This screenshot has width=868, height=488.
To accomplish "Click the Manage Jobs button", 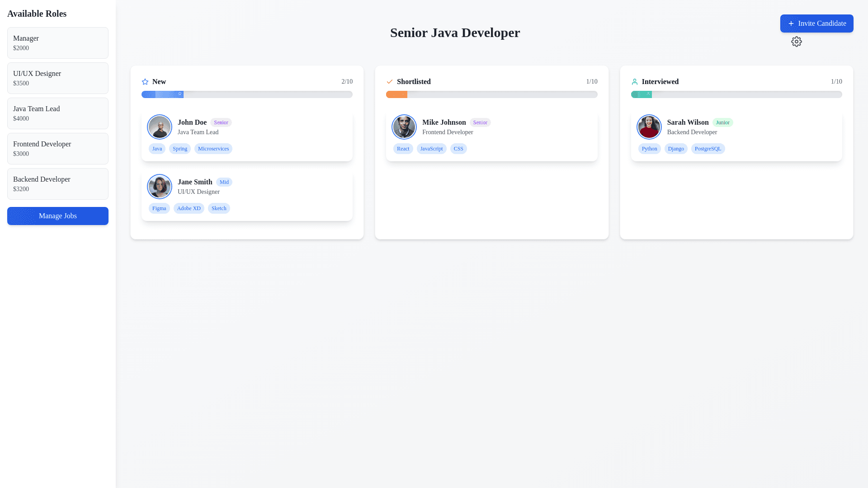I will 58,216.
